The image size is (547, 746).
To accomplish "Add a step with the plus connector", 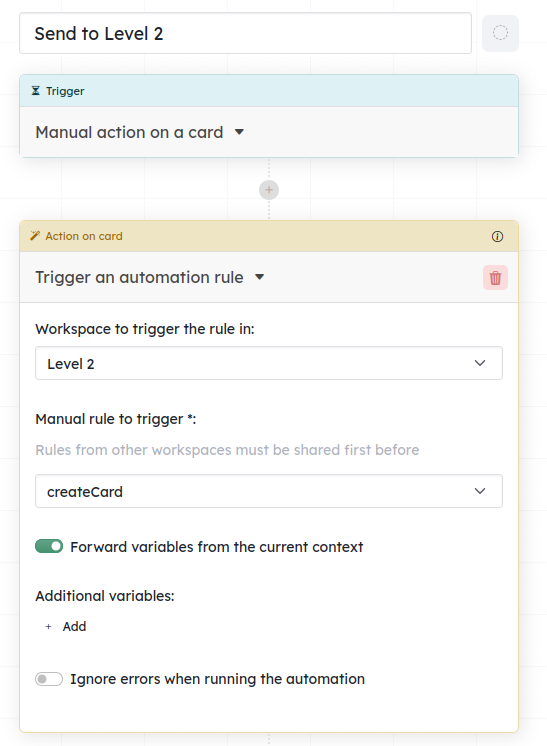I will (x=269, y=190).
